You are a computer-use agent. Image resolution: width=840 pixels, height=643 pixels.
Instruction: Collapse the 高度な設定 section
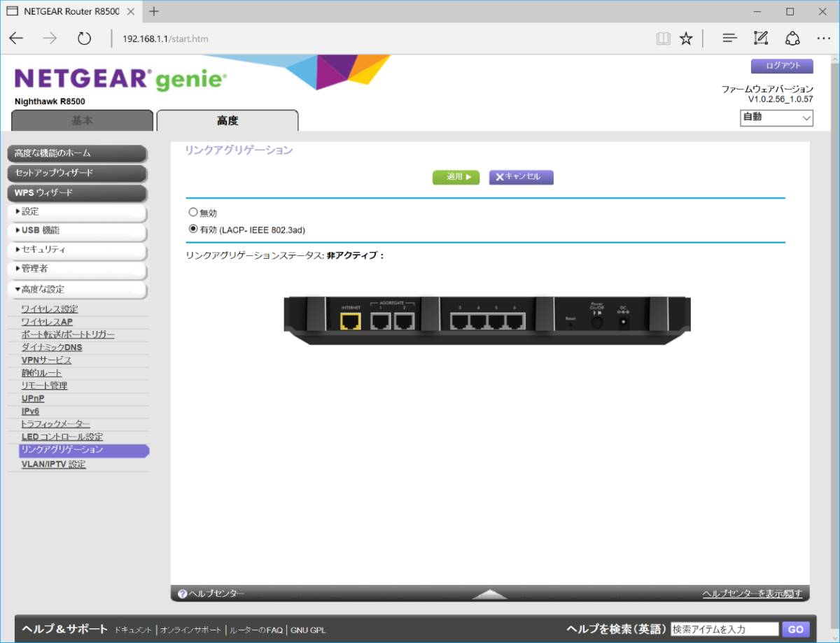[77, 289]
